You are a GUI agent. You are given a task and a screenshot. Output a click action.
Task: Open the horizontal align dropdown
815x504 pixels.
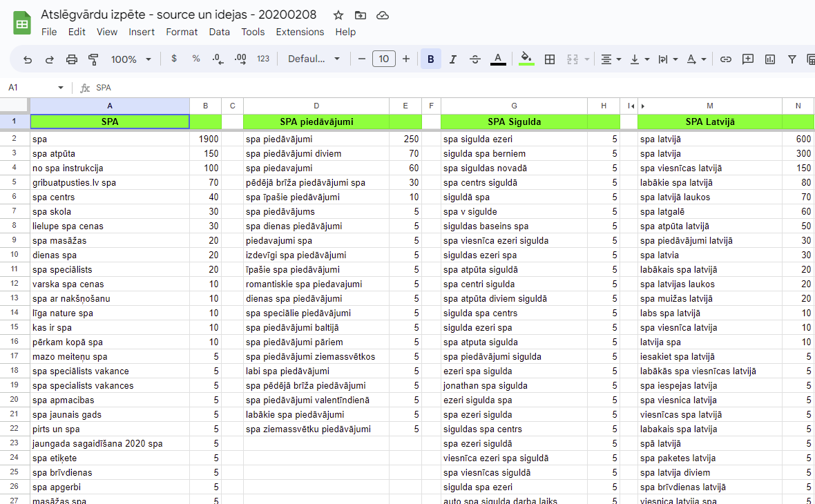point(611,59)
